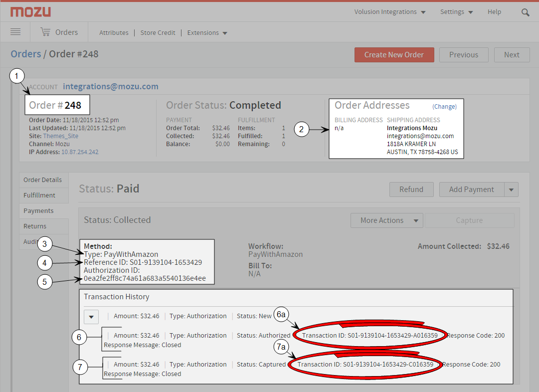Click the Order #248 breadcrumb title
539x392 pixels.
[x=74, y=54]
